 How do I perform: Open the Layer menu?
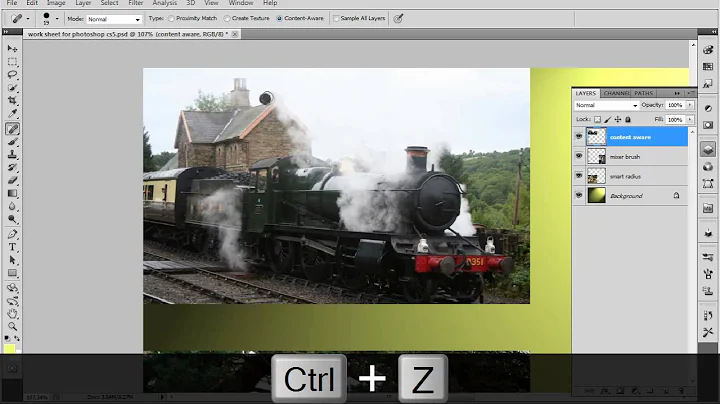pyautogui.click(x=83, y=3)
